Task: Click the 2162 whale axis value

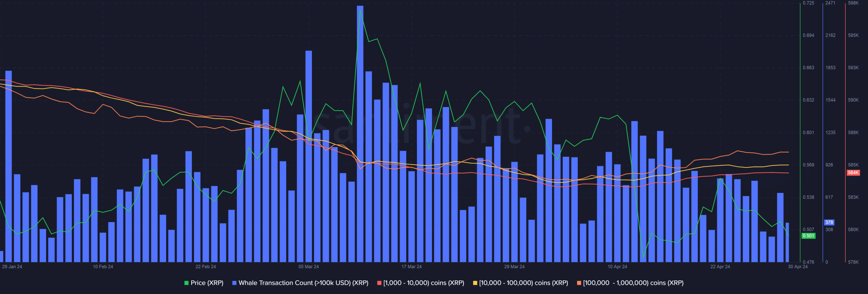Action: [x=830, y=35]
